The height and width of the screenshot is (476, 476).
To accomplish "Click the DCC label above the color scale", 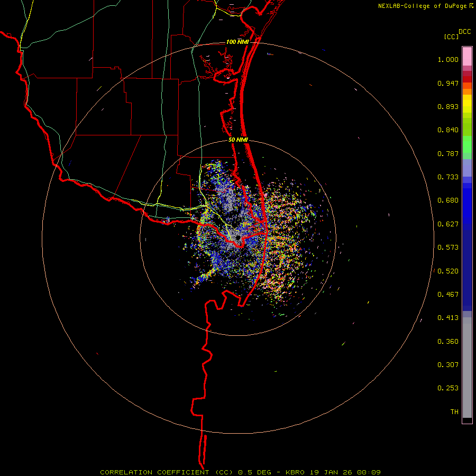I will tap(464, 32).
